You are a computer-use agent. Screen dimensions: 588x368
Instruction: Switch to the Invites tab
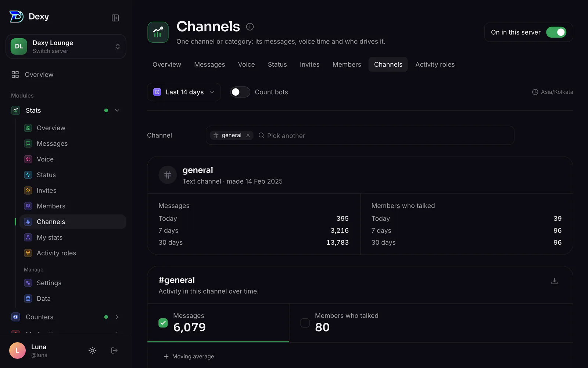(310, 64)
